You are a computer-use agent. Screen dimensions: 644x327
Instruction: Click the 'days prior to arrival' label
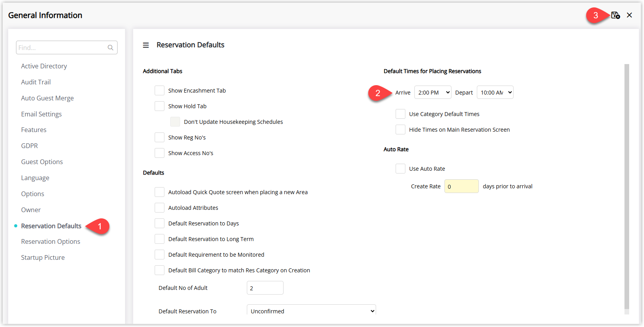point(508,186)
